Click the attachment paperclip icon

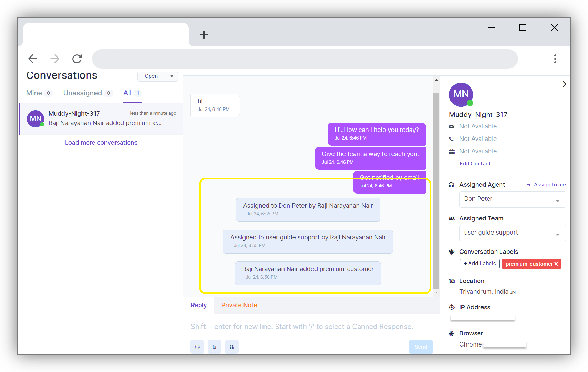pos(215,347)
